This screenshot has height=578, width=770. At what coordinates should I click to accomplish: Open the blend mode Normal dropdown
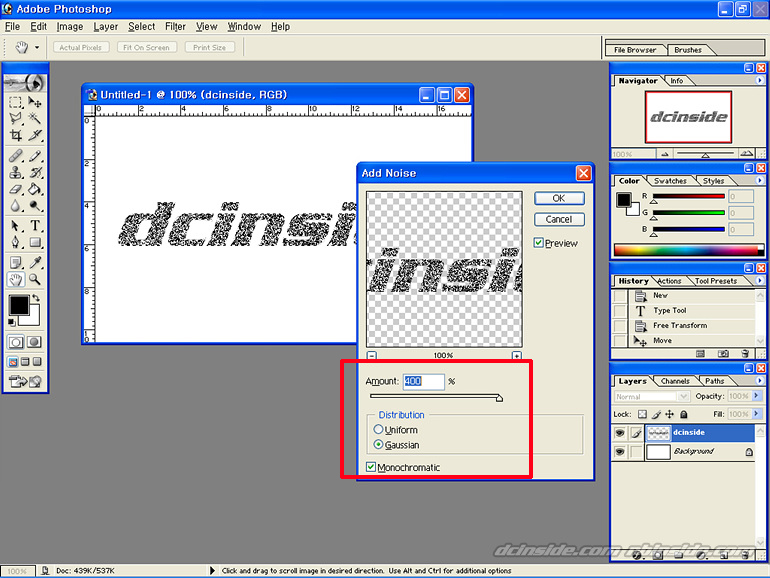coord(684,396)
